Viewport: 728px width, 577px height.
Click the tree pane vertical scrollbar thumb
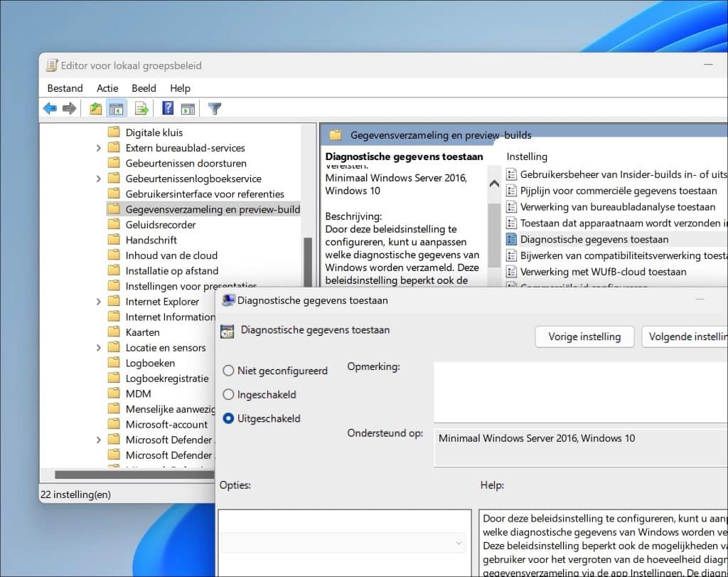[x=307, y=262]
